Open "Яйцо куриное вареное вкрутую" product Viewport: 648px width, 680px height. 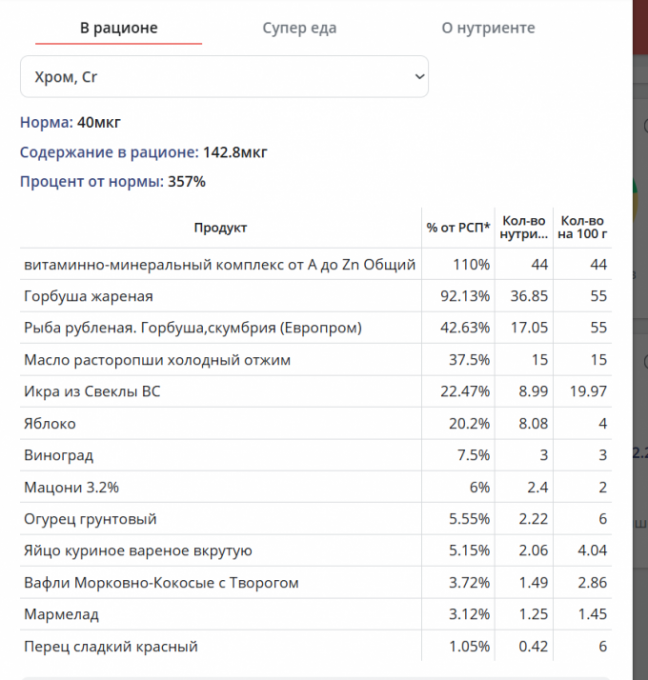click(137, 551)
